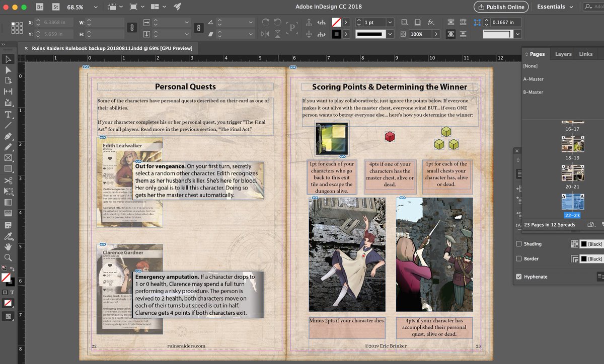Click the Publish Online button
The width and height of the screenshot is (604, 364).
pos(501,7)
